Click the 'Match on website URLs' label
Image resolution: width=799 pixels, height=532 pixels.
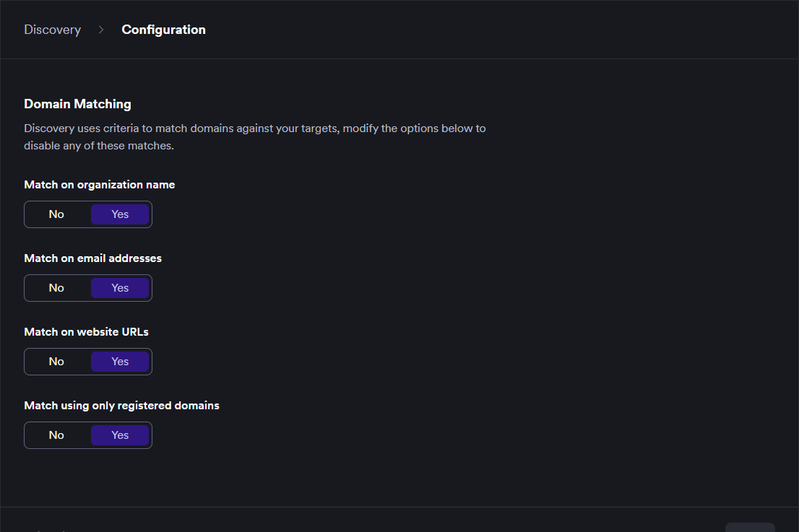point(86,332)
